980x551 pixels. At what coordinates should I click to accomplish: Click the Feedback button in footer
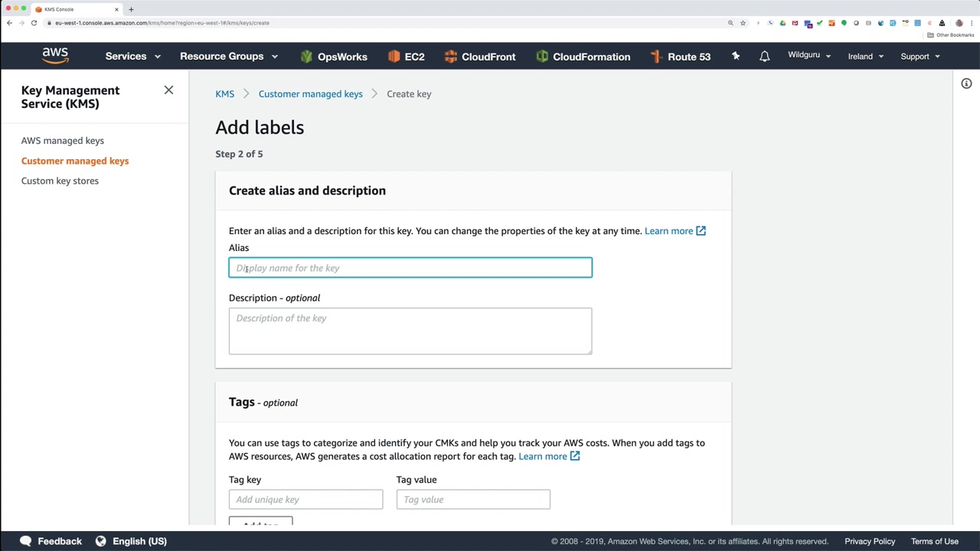[51, 541]
